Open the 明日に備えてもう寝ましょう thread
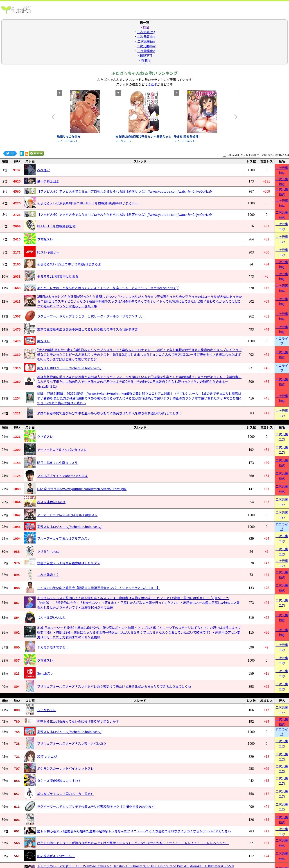This screenshot has width=289, height=868. pos(57,463)
